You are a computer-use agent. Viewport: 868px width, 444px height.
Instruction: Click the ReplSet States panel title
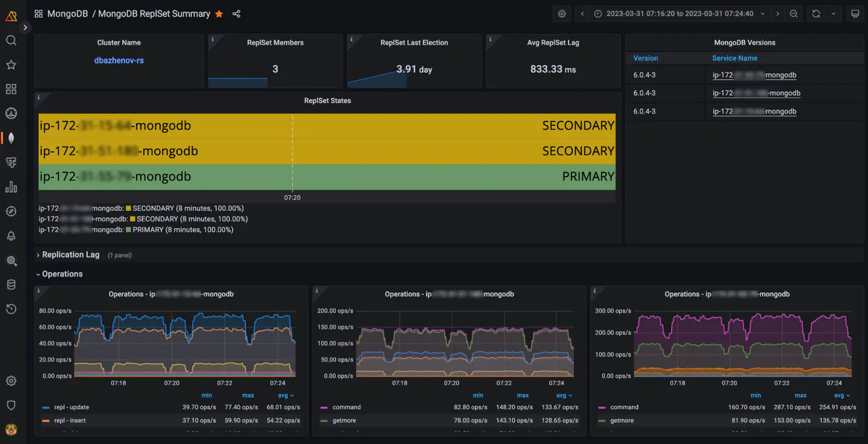(327, 100)
